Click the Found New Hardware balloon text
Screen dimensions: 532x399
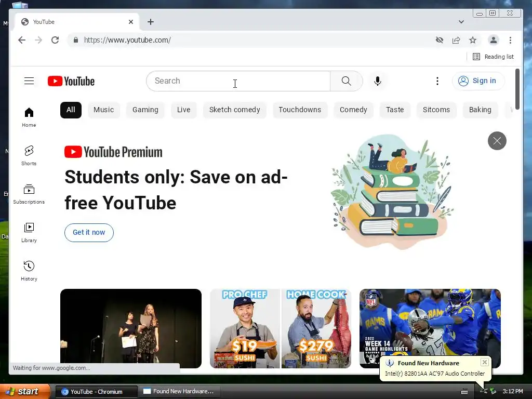click(x=435, y=374)
